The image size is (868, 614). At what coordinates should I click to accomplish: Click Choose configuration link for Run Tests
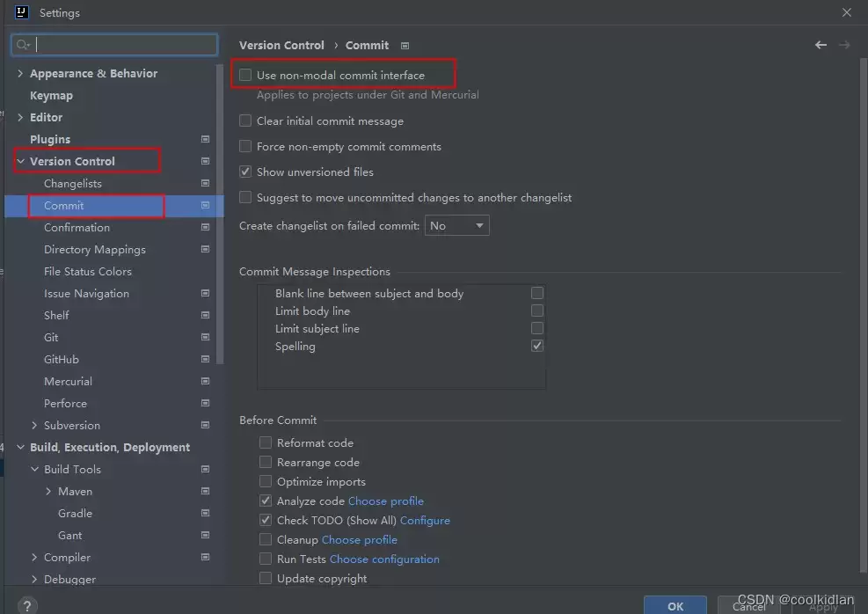coord(384,559)
